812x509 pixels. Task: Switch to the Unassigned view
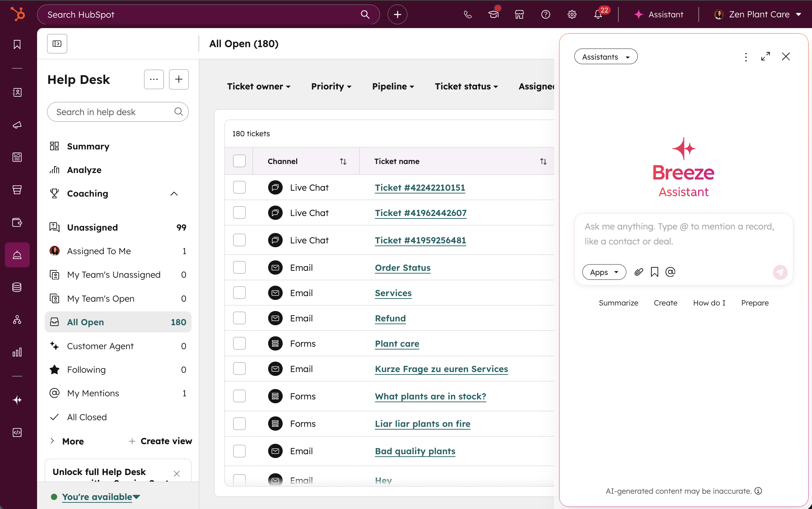pos(92,227)
